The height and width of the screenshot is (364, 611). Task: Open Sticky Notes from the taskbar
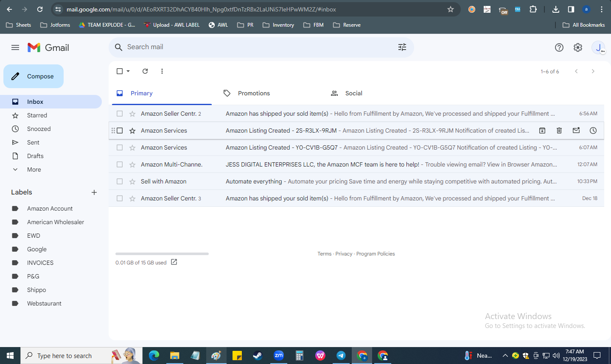coord(237,356)
